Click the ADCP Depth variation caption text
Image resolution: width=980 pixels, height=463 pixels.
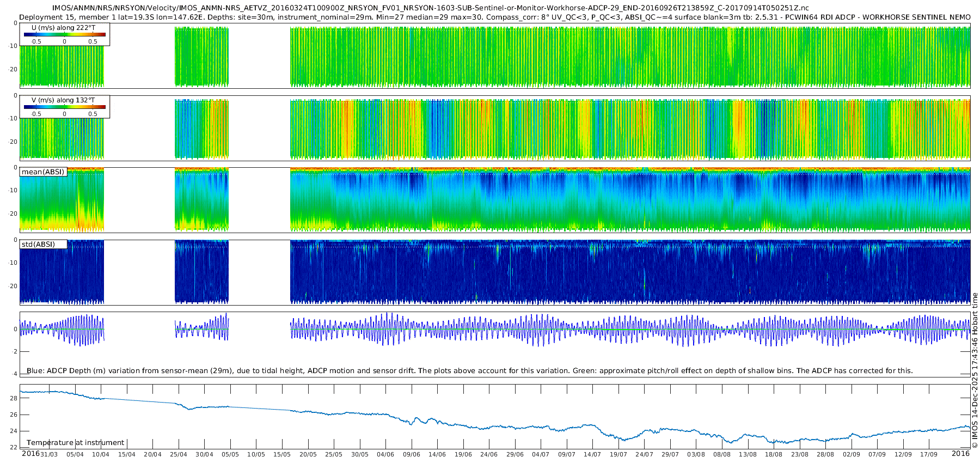coord(469,371)
